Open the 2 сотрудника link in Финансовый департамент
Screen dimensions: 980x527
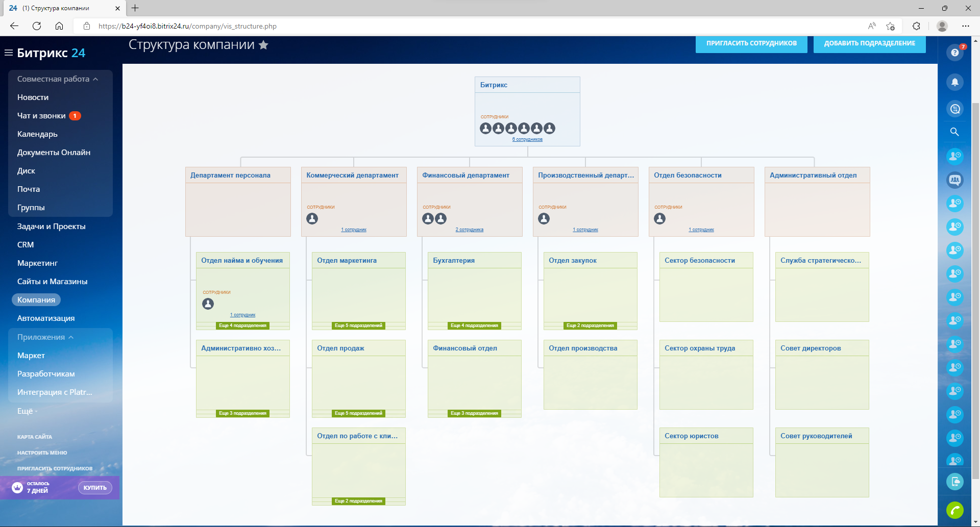pyautogui.click(x=470, y=230)
